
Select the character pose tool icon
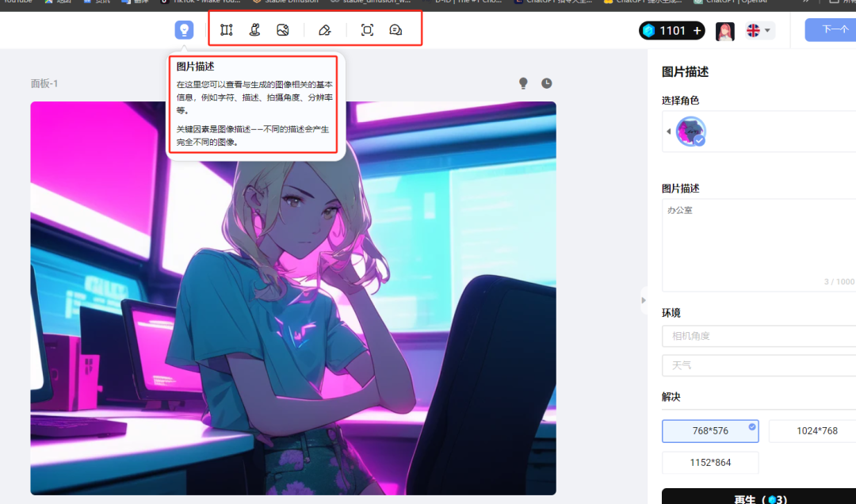(254, 30)
